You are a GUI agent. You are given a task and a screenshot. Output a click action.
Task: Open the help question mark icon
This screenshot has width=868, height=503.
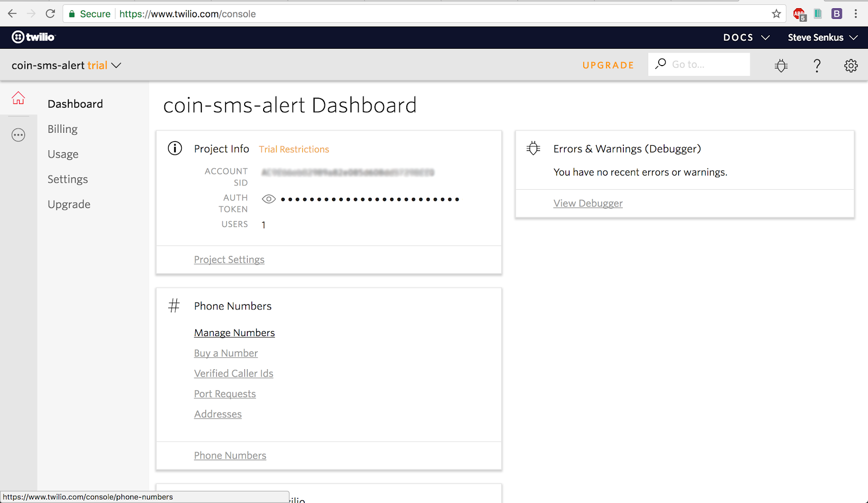[x=817, y=66]
